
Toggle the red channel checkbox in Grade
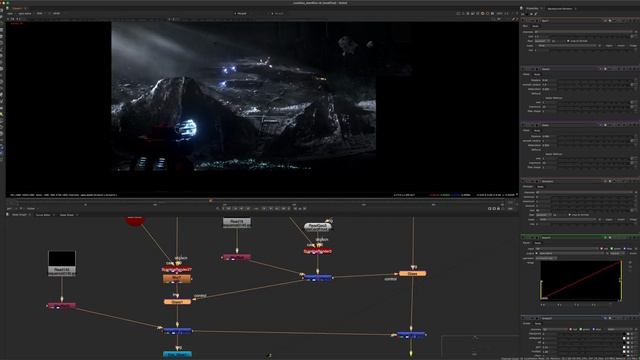click(x=571, y=329)
